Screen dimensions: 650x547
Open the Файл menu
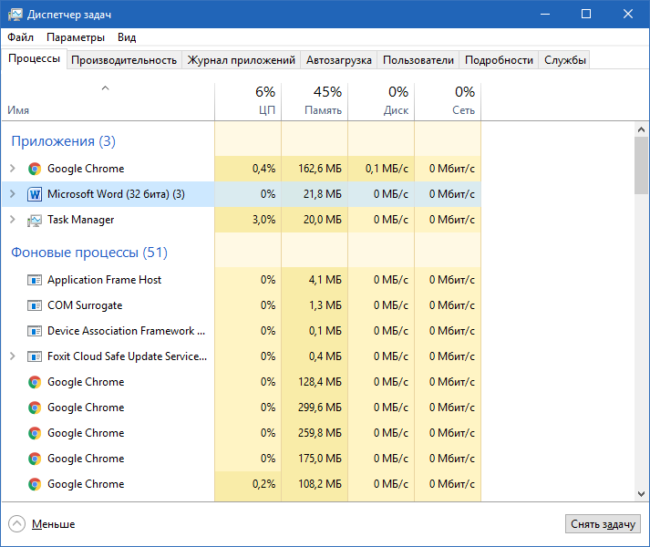[x=20, y=37]
